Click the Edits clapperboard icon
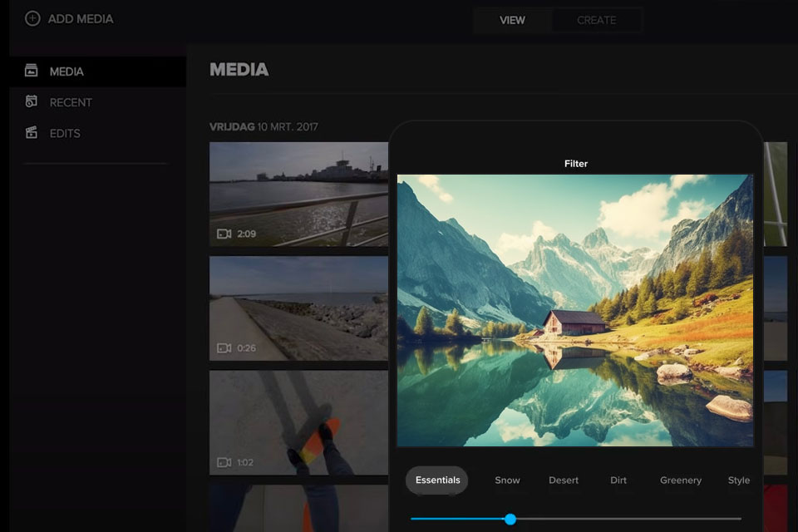798x532 pixels. 32,133
